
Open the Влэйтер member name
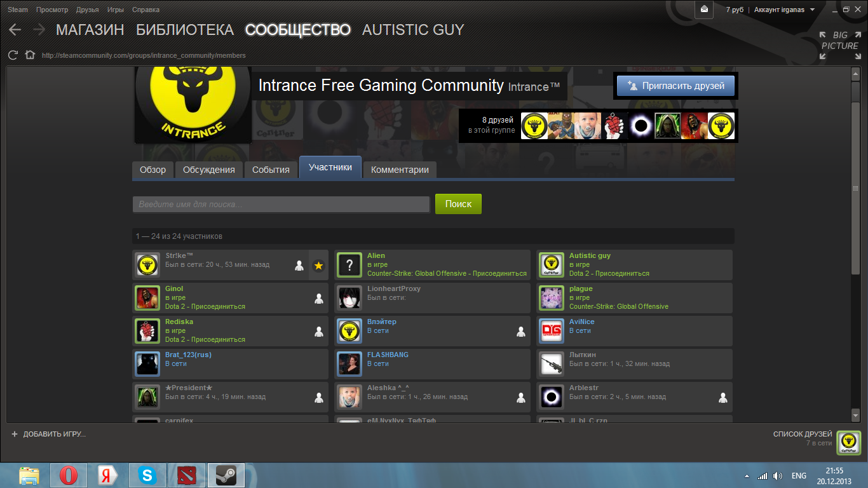tap(382, 322)
